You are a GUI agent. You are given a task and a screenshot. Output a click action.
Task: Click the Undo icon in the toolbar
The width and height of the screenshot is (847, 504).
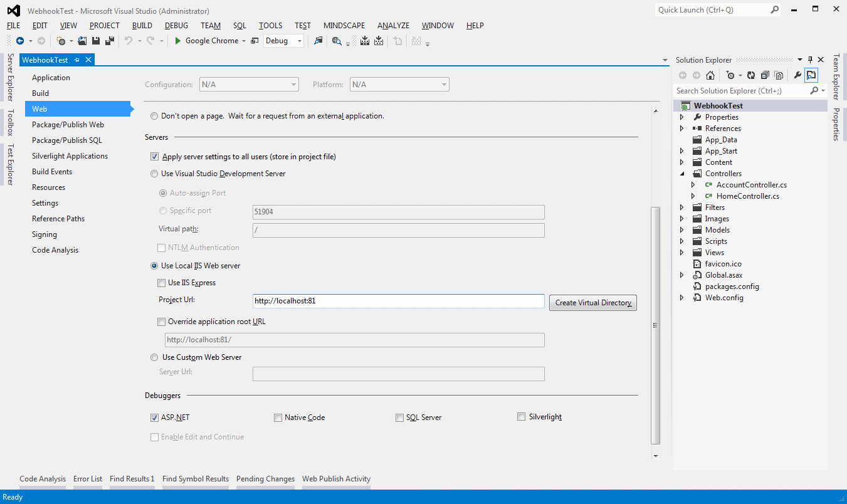129,40
